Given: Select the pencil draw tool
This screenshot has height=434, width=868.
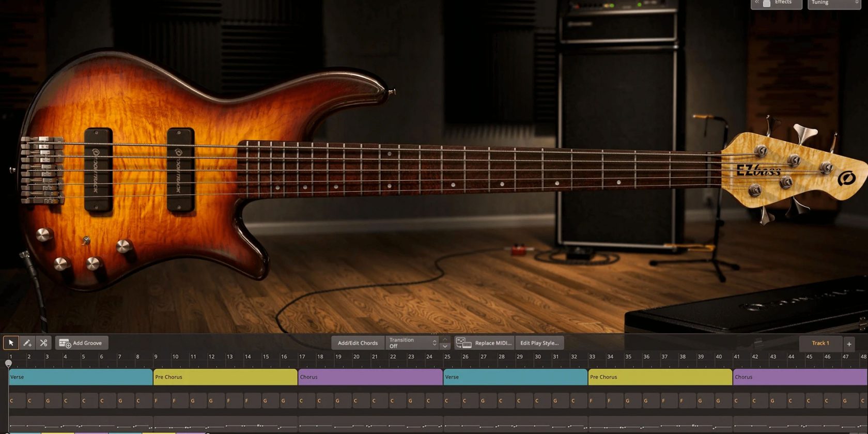Looking at the screenshot, I should click(27, 343).
